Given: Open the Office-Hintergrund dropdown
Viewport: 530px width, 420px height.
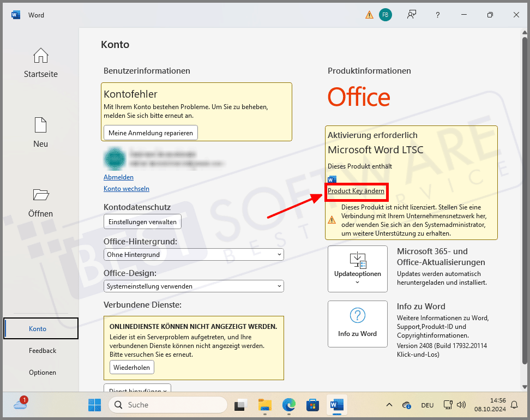Looking at the screenshot, I should [194, 255].
